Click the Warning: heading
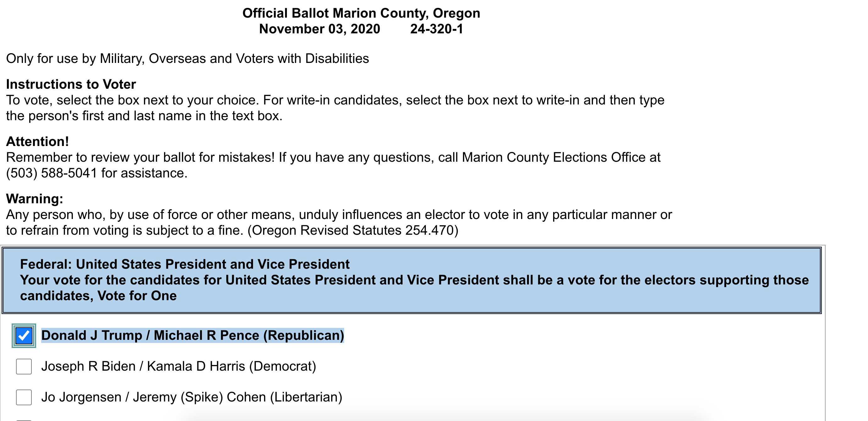 tap(35, 199)
